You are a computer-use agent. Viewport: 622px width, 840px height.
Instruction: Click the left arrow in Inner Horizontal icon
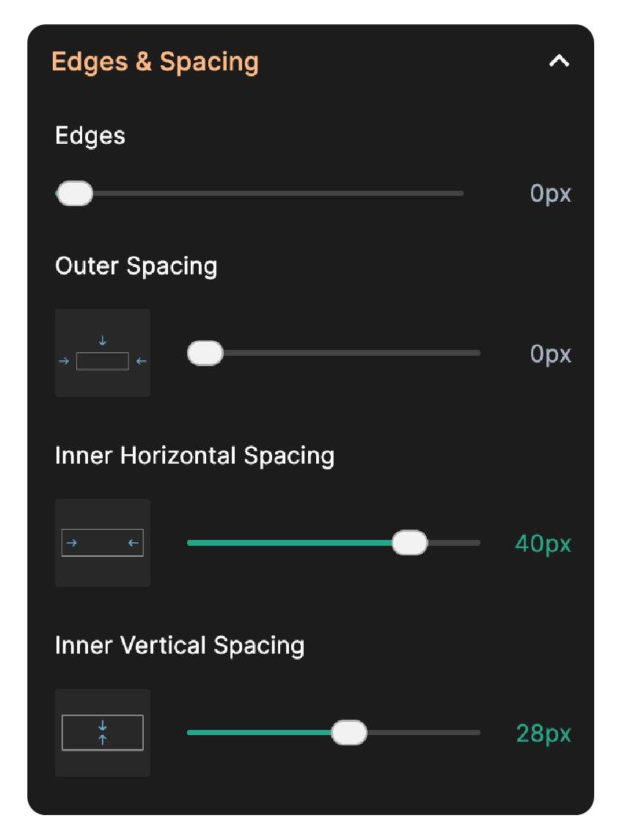[x=133, y=543]
